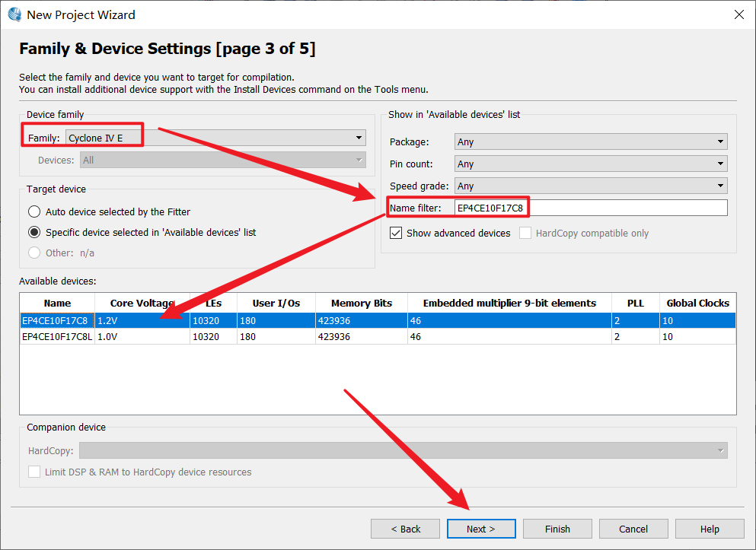Close the New Project Wizard window

pos(738,15)
